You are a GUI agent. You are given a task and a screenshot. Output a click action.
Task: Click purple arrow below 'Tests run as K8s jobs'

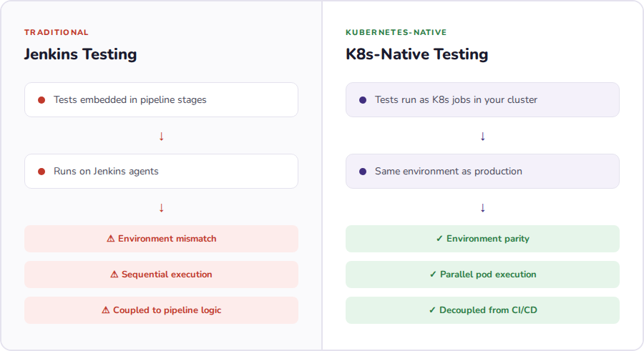482,136
